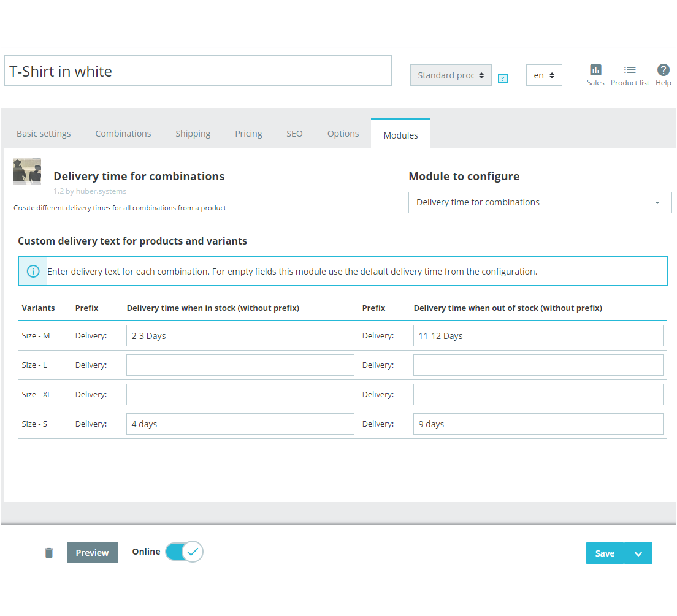Viewport: 677px width, 616px height.
Task: Switch to the Shipping tab
Action: pyautogui.click(x=193, y=134)
